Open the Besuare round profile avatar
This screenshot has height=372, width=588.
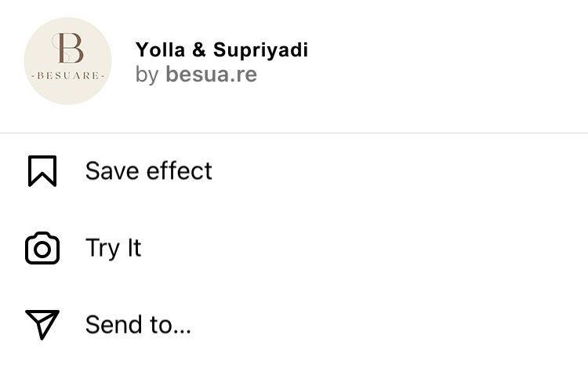coord(68,60)
